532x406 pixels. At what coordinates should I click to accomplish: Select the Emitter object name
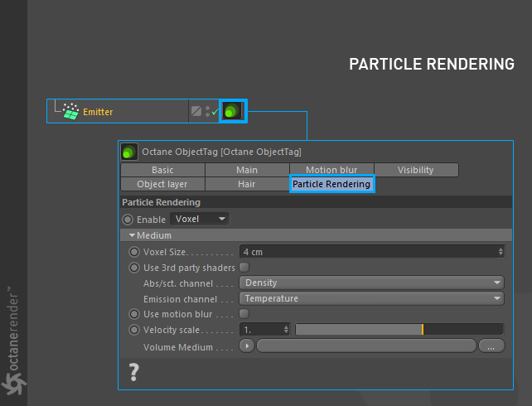(98, 112)
